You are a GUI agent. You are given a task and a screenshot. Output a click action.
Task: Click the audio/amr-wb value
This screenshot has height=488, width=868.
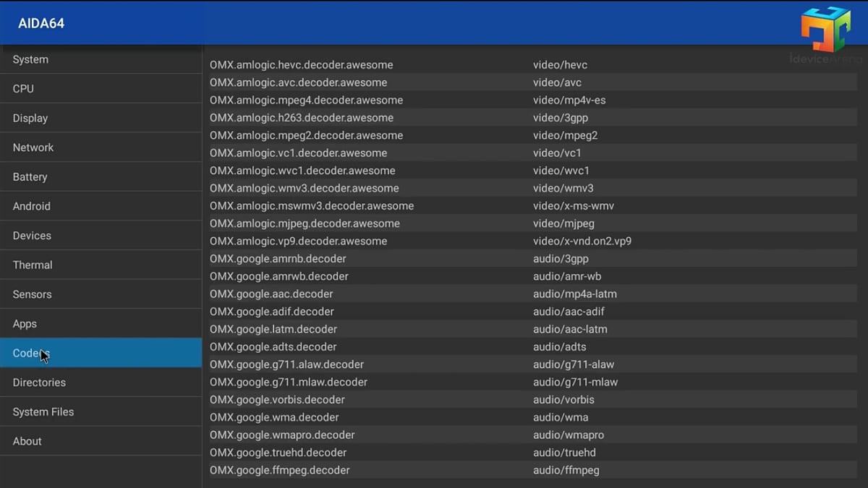tap(567, 276)
